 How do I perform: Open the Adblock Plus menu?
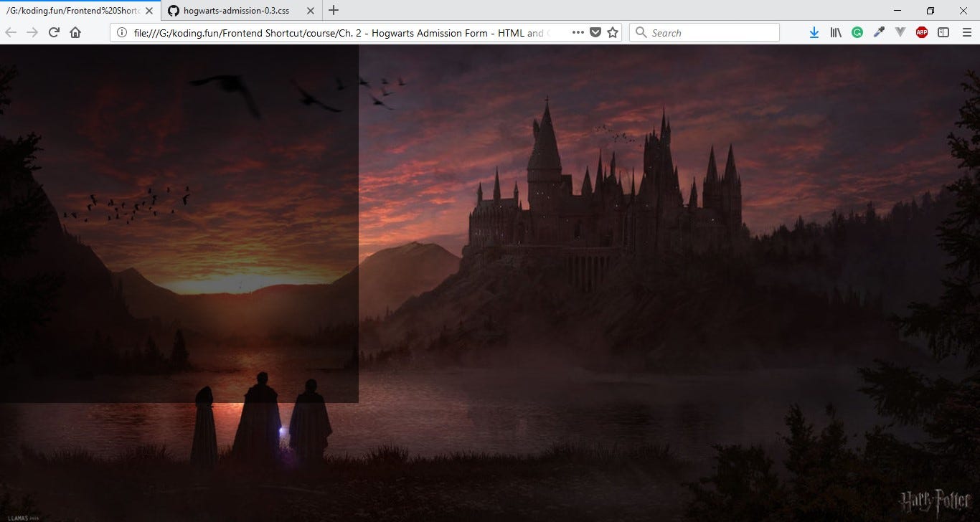coord(922,32)
